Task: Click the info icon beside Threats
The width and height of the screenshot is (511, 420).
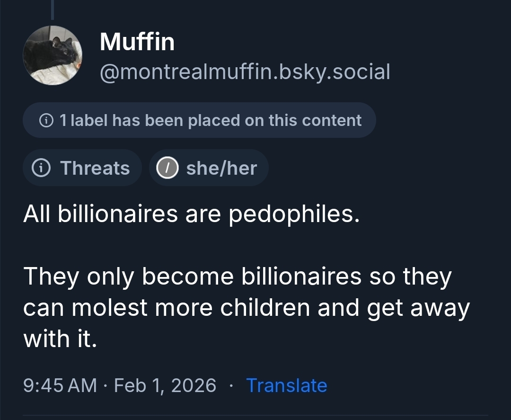Action: [41, 168]
